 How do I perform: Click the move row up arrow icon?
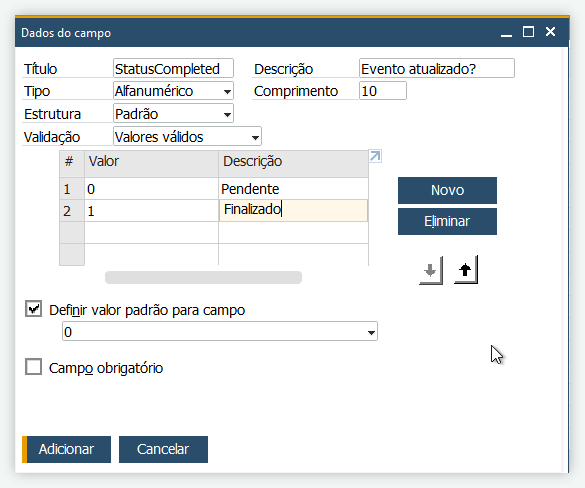[466, 270]
